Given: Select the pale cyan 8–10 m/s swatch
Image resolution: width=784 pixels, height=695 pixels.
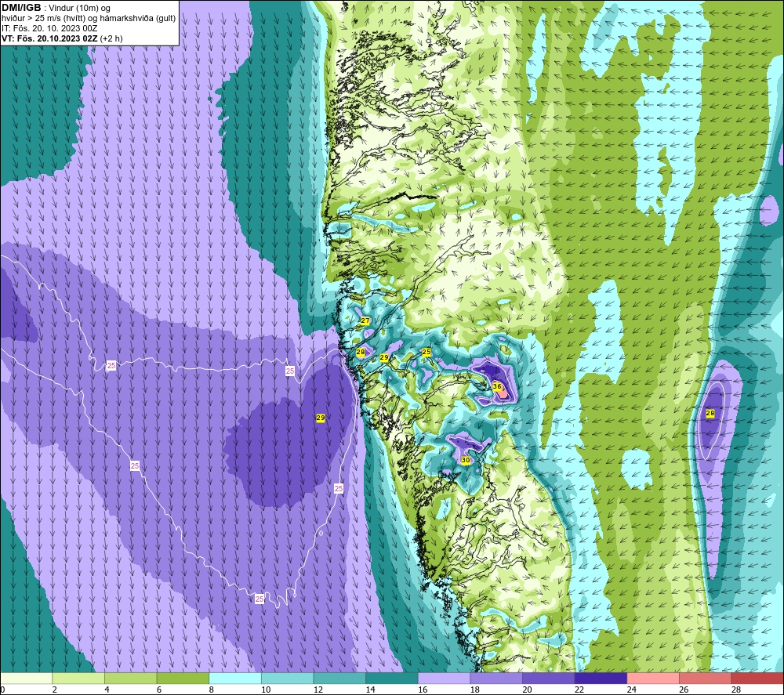Looking at the screenshot, I should coord(235,678).
